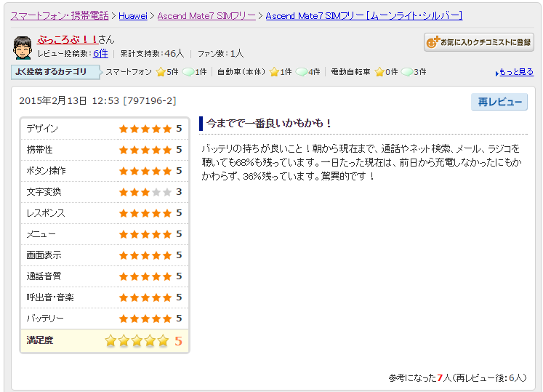This screenshot has width=543, height=392.
Task: Click the 通話音質 rating stars
Action: tap(145, 276)
